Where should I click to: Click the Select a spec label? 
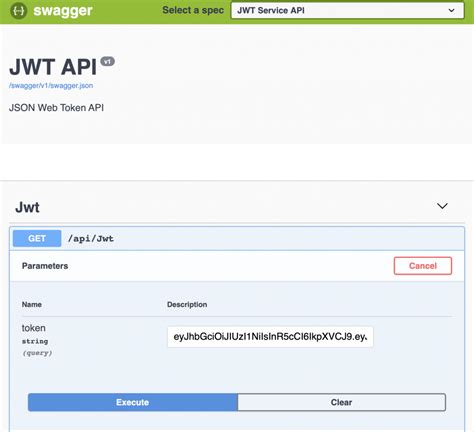[193, 10]
